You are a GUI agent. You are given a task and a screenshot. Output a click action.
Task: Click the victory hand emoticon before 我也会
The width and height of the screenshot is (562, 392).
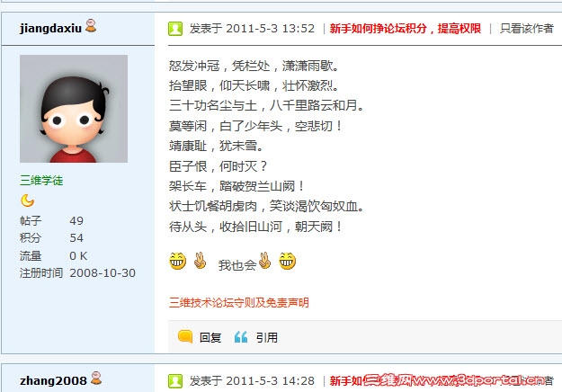click(200, 261)
